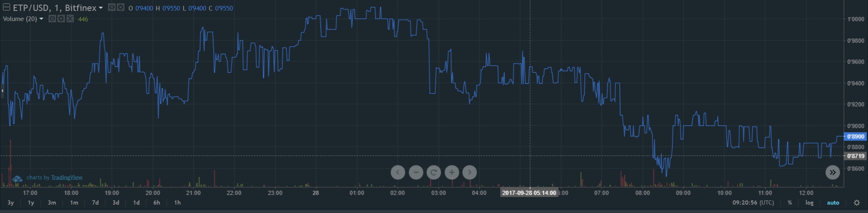Toggle ETP/USD series visibility eye
This screenshot has height=213, width=868.
click(x=112, y=8)
